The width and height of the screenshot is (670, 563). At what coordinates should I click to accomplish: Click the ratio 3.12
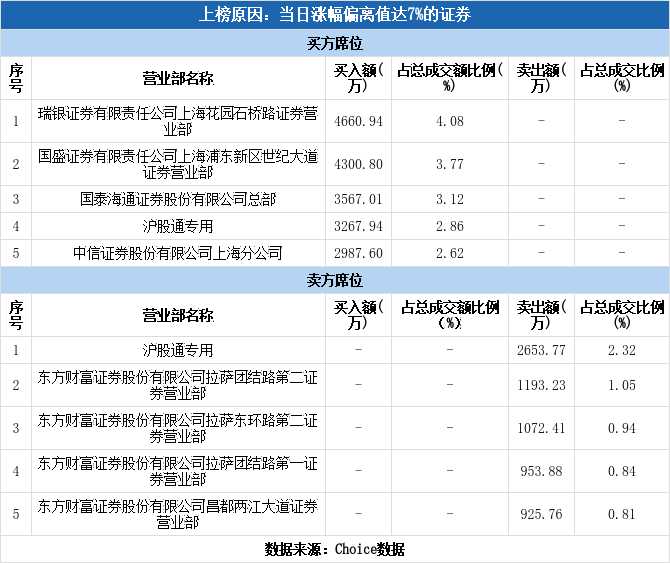[450, 199]
